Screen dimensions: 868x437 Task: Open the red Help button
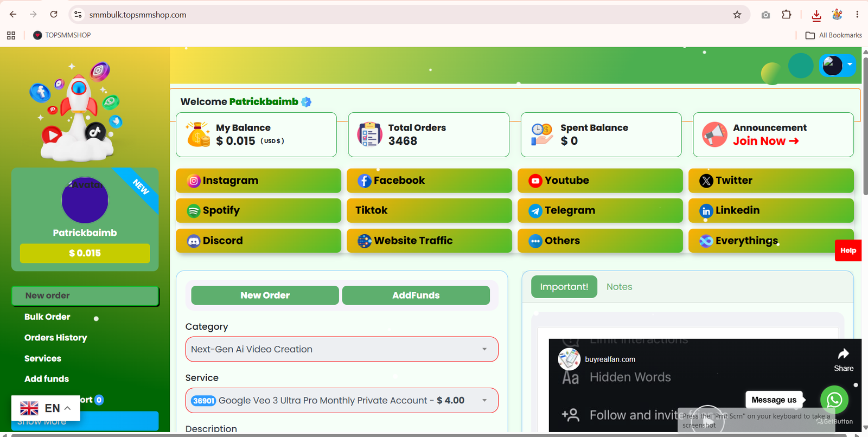(848, 250)
